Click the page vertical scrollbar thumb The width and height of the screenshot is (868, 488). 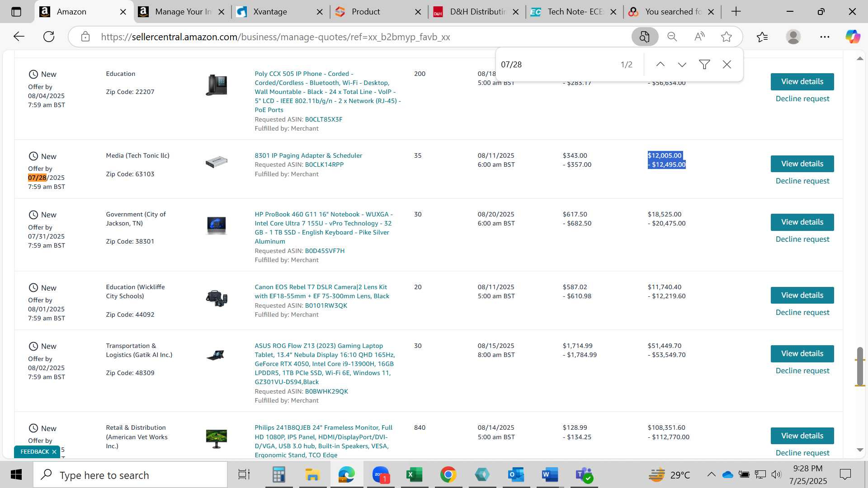pyautogui.click(x=860, y=366)
